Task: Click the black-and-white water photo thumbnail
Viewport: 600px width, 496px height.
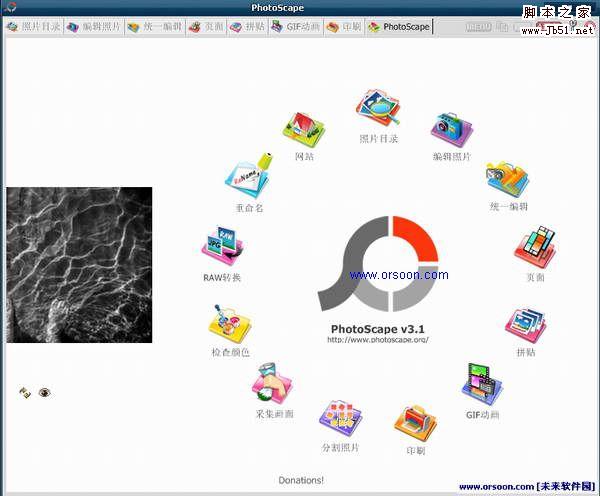Action: [x=79, y=265]
